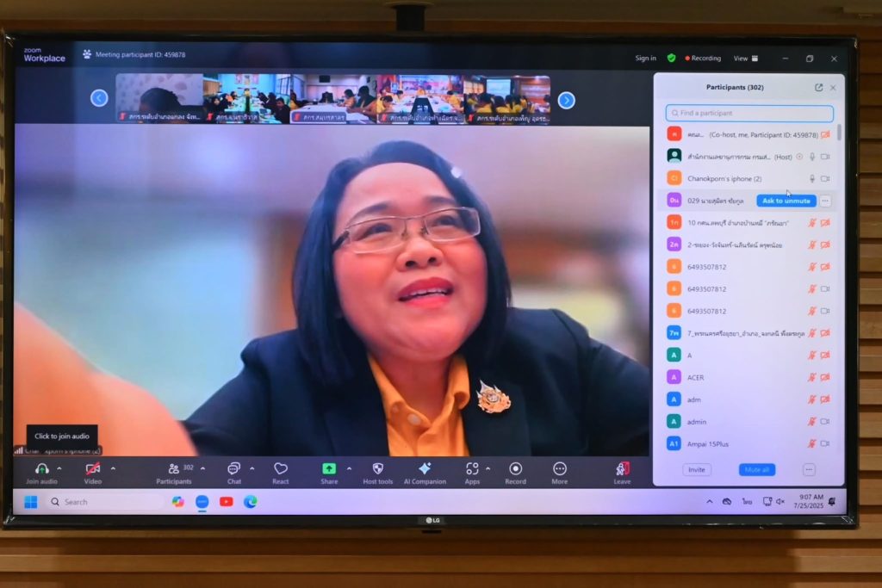Click Ask to unmute for 029 participant
Image resolution: width=882 pixels, height=588 pixels.
click(x=786, y=201)
